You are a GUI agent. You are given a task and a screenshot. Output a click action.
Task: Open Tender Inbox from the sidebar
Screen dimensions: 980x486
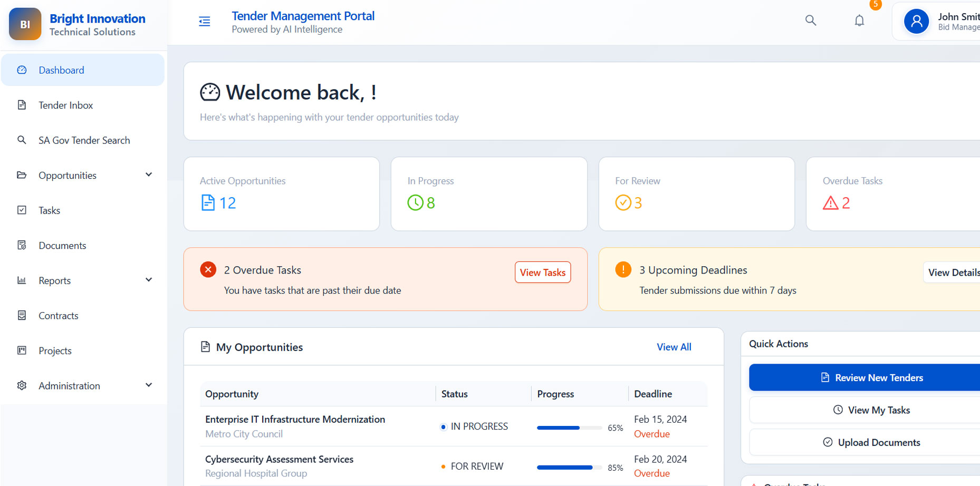point(65,105)
